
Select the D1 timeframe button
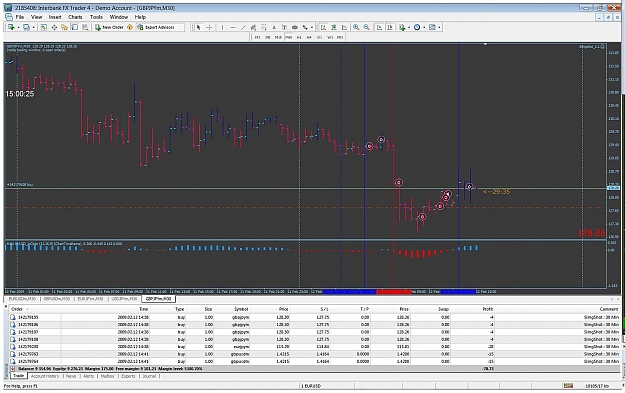[x=319, y=37]
